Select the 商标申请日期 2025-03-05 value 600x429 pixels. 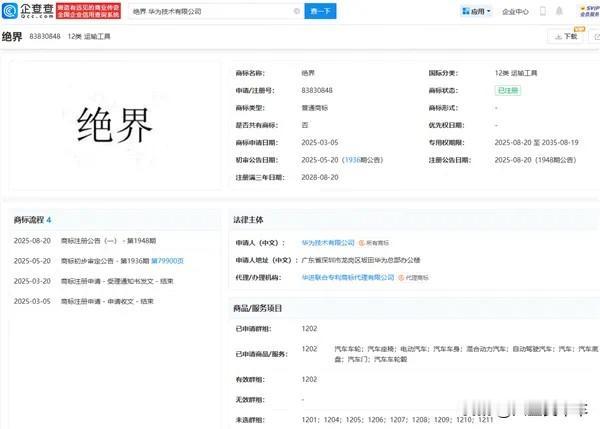coord(320,142)
